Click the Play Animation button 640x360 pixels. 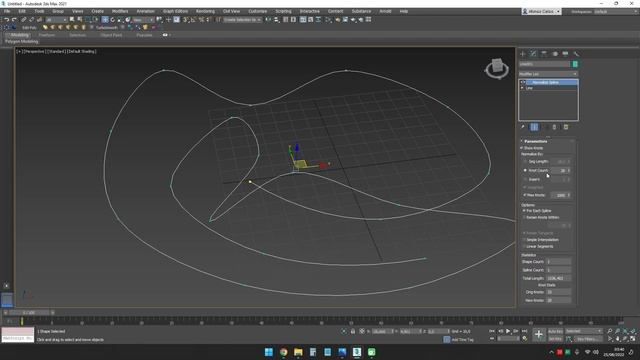[x=508, y=331]
